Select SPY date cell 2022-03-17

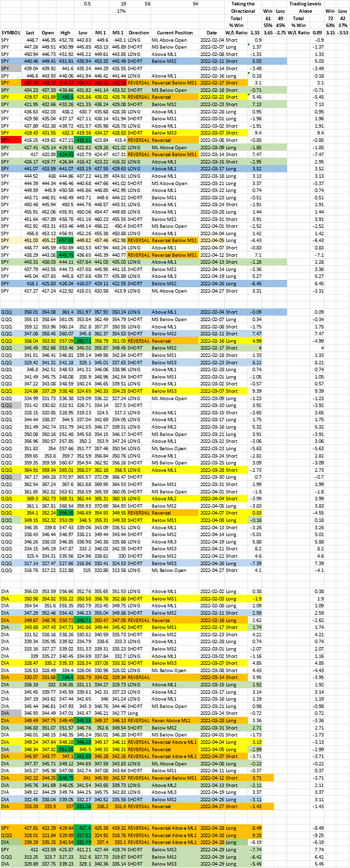tap(212, 169)
